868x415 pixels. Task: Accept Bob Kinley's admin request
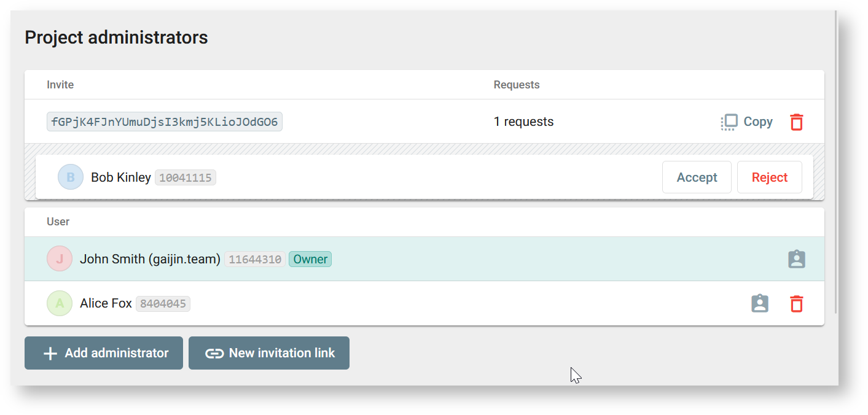[697, 177]
